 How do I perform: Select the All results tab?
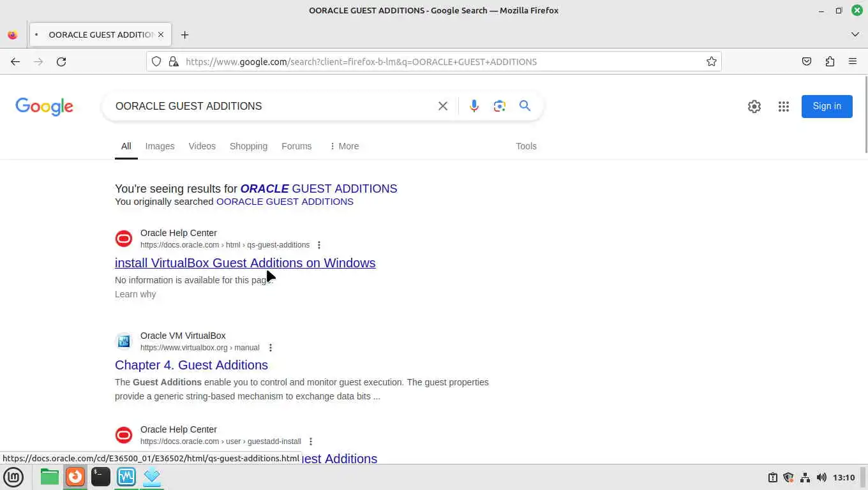tap(126, 146)
